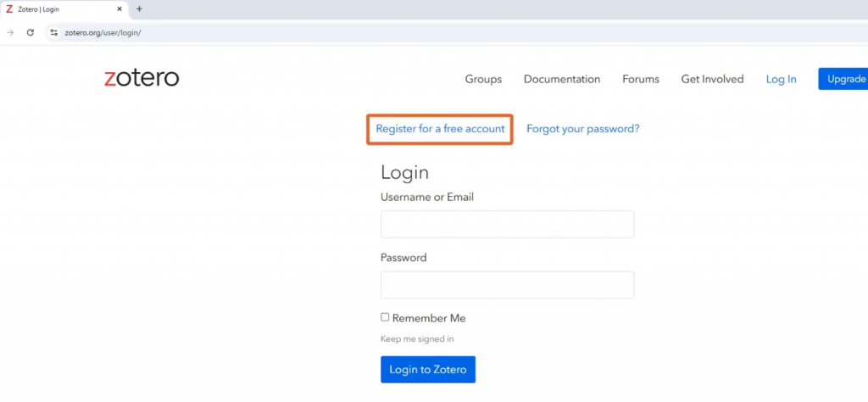Select Get Involved in the navigation bar
Viewport: 868px width, 402px height.
(x=712, y=79)
